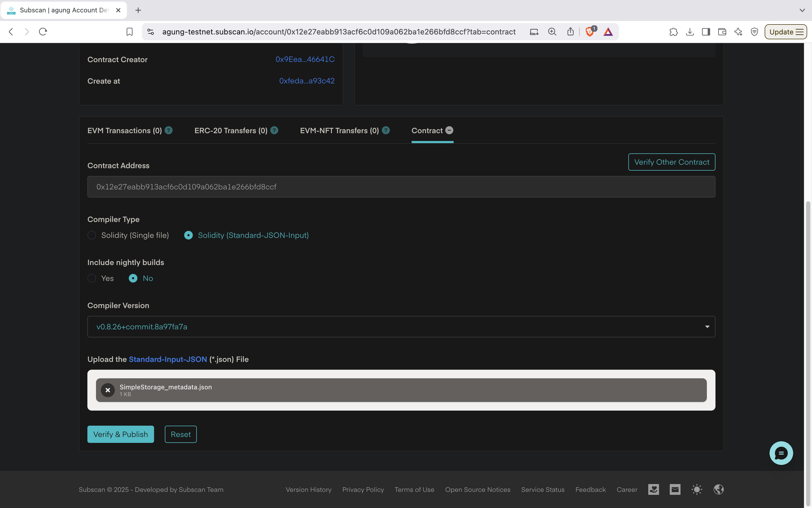This screenshot has width=812, height=508.
Task: Click the help icon beside EVM Transactions
Action: (x=168, y=130)
